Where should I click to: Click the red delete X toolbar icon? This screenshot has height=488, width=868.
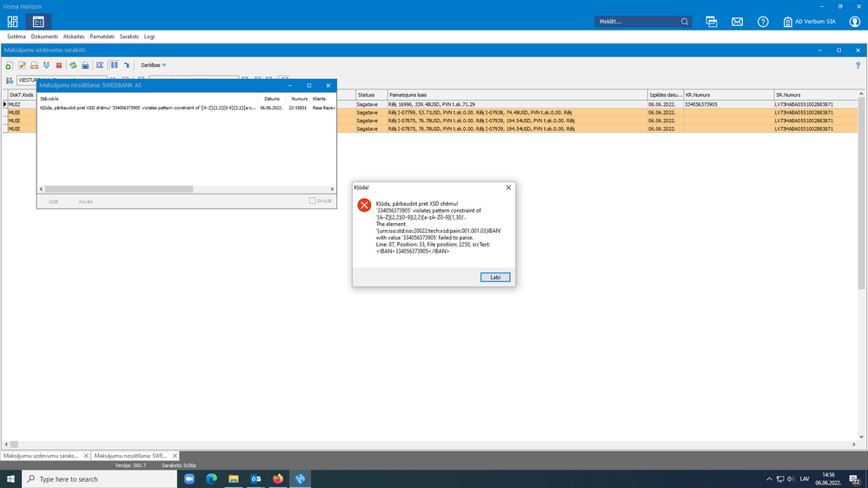click(59, 65)
